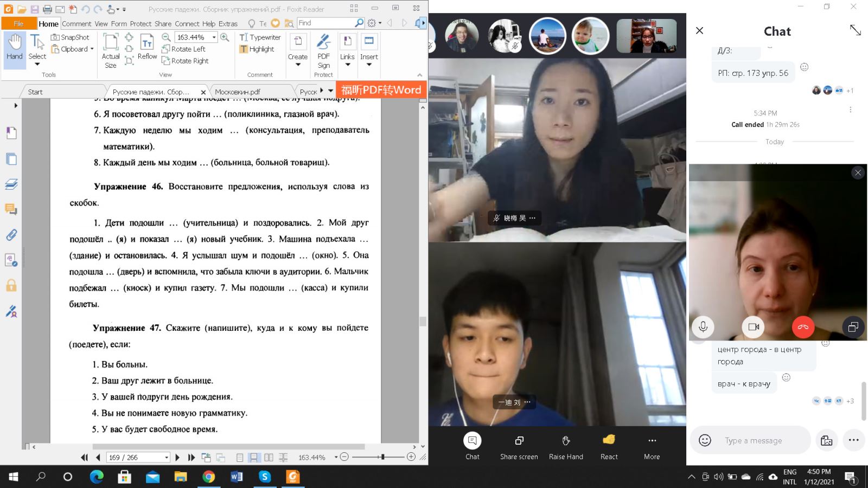Open the Comment ribbon tab

[76, 24]
